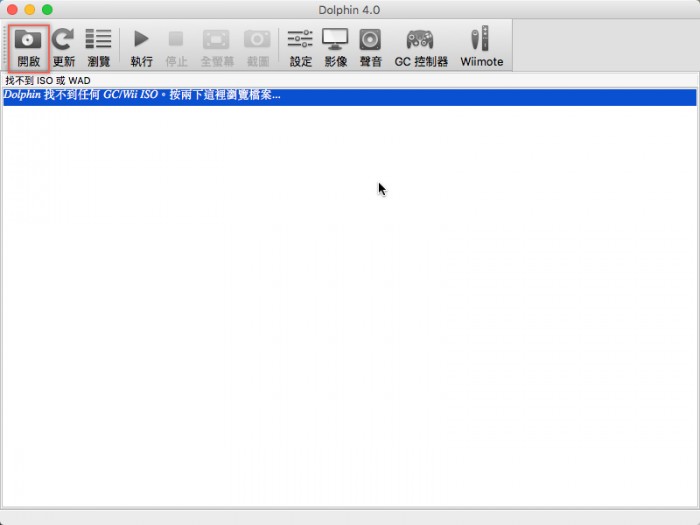Open the 設定 configuration icon
Image resolution: width=700 pixels, height=525 pixels.
click(x=300, y=47)
